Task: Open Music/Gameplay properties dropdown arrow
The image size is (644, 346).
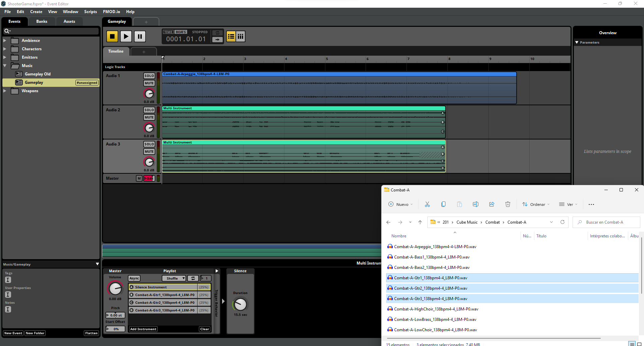Action: pyautogui.click(x=97, y=264)
